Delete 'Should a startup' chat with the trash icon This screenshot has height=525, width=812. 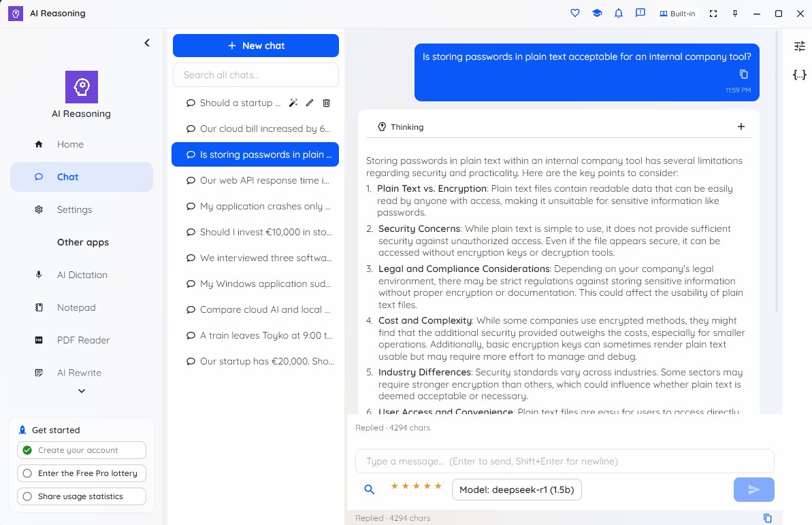[x=326, y=103]
